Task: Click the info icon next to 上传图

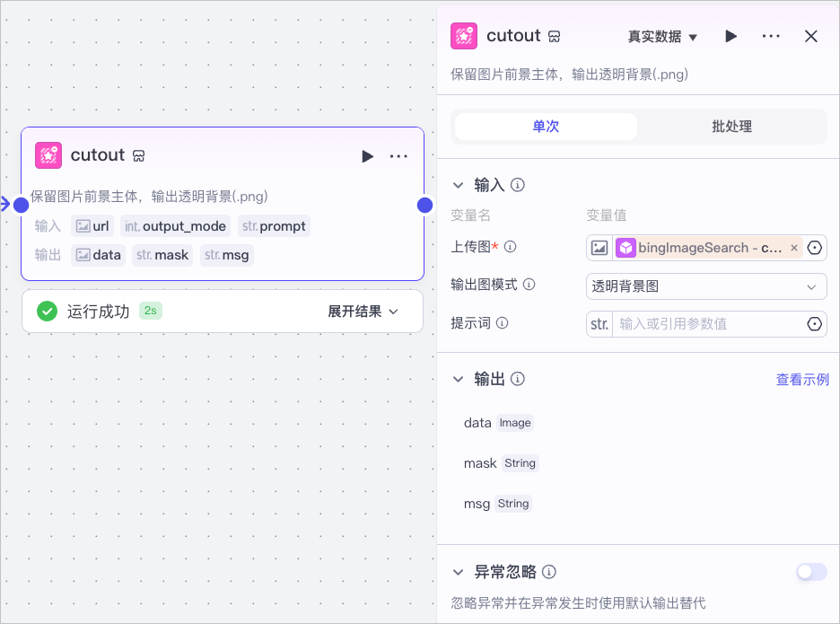Action: coord(510,247)
